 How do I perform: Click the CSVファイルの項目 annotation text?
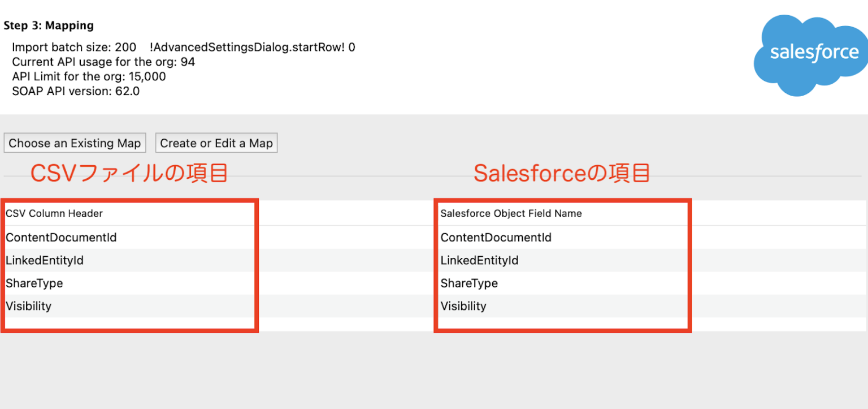point(129,173)
